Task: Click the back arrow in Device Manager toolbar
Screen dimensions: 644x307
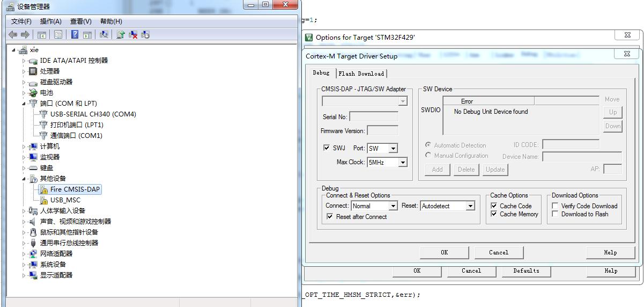Action: click(13, 34)
